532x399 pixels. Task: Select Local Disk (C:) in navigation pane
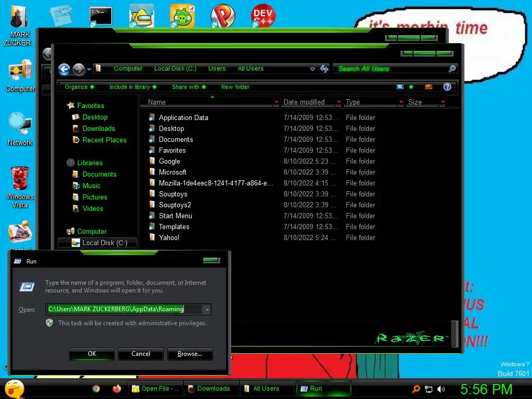click(x=97, y=243)
